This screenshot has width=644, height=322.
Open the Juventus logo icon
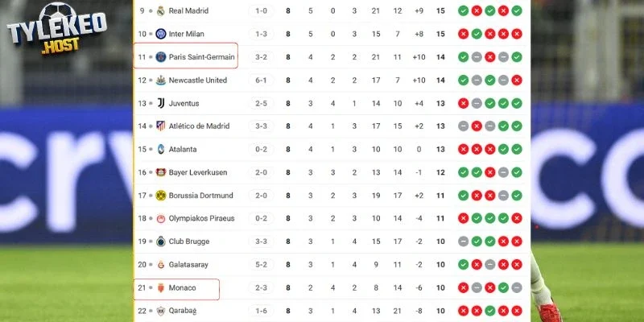pyautogui.click(x=161, y=103)
